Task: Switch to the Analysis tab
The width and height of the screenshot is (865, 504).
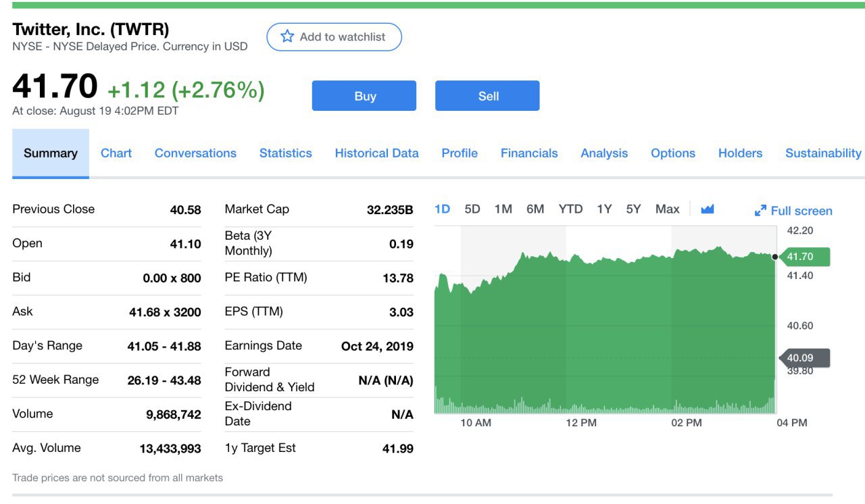Action: point(604,153)
